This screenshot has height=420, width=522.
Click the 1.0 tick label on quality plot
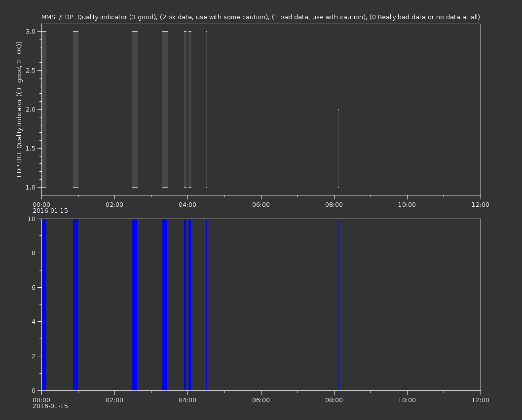pyautogui.click(x=31, y=187)
